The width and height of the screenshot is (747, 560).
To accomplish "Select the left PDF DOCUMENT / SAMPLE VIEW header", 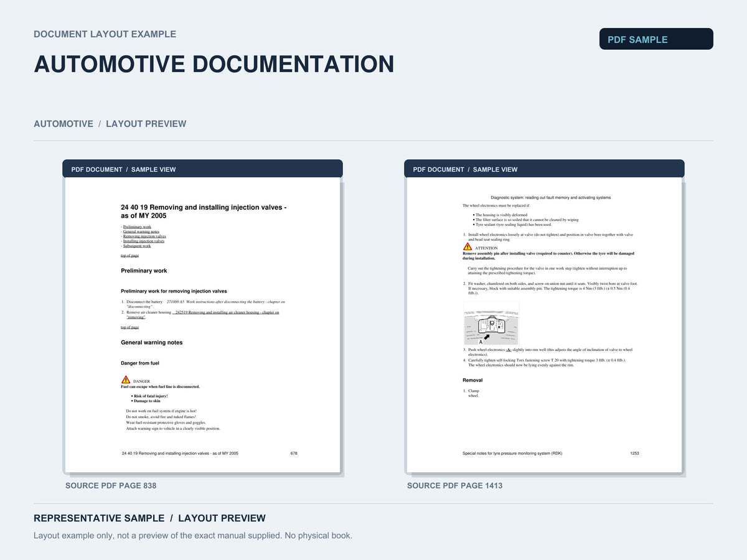I will 202,169.
